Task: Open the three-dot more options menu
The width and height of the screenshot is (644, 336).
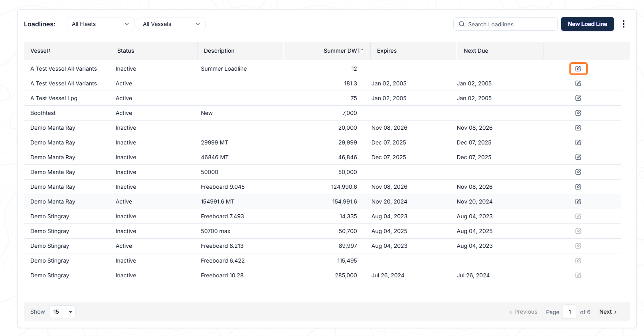Action: pos(624,24)
